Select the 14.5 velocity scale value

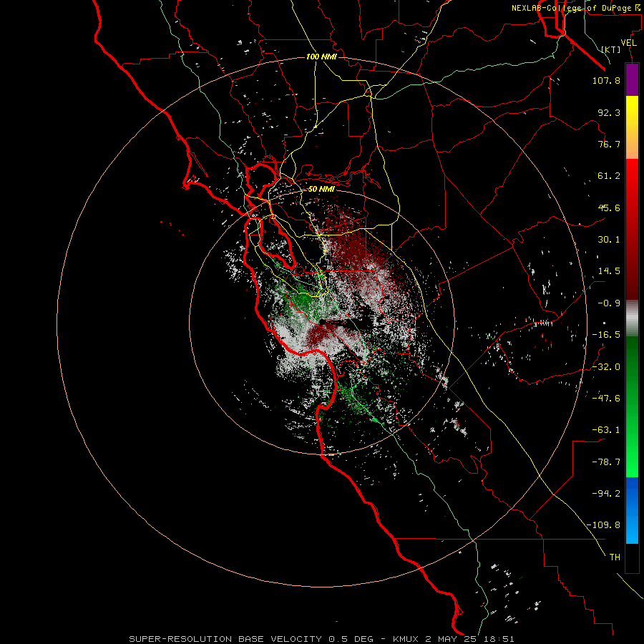[x=609, y=271]
